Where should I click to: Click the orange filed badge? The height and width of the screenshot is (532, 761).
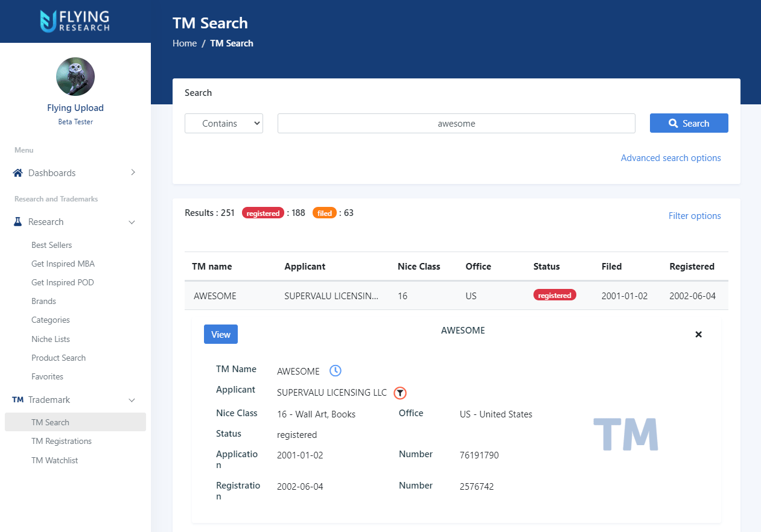[325, 213]
